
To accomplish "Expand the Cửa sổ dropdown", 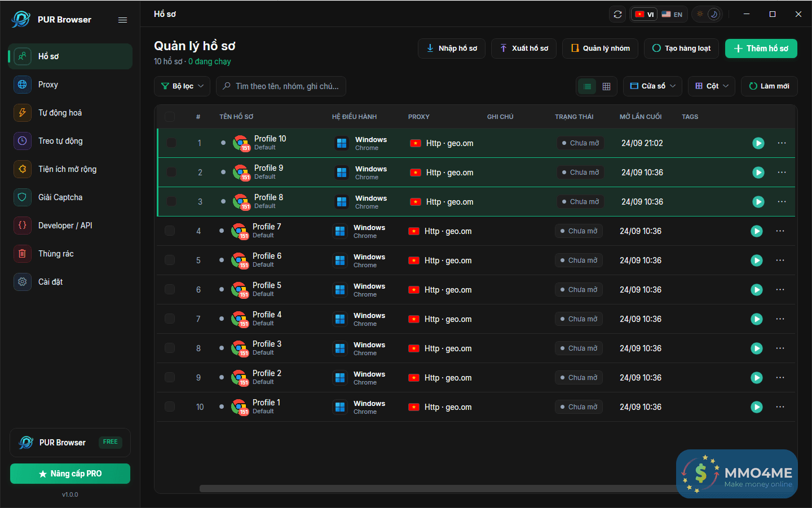I will pos(653,86).
